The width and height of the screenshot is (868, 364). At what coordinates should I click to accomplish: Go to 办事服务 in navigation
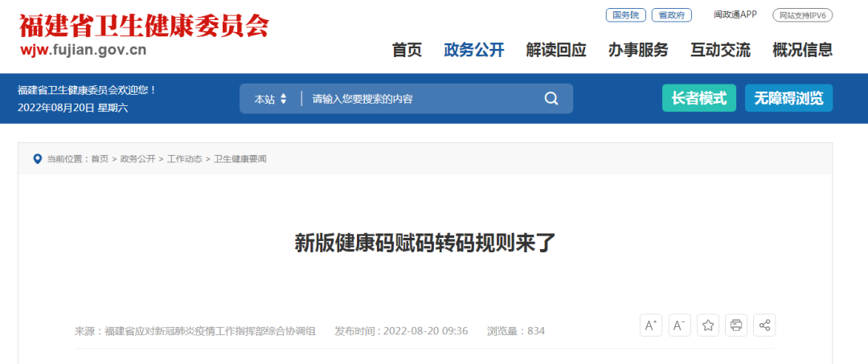pos(638,51)
